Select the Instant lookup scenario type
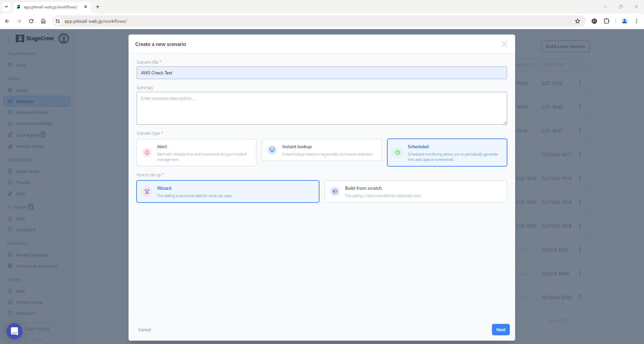The width and height of the screenshot is (644, 344). coord(321,150)
